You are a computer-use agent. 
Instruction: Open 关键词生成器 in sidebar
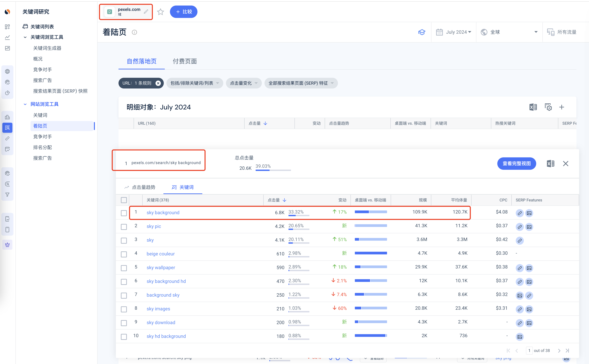tap(47, 48)
